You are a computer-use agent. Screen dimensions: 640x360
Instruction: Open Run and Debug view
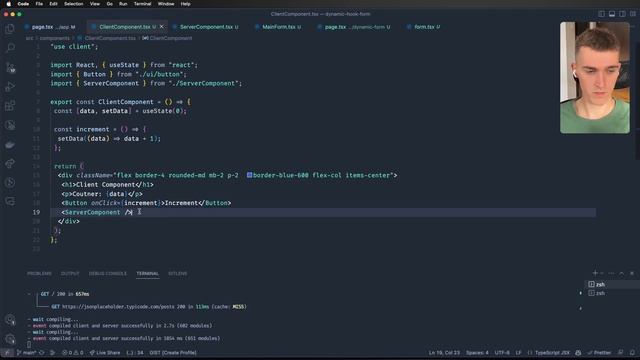click(10, 87)
